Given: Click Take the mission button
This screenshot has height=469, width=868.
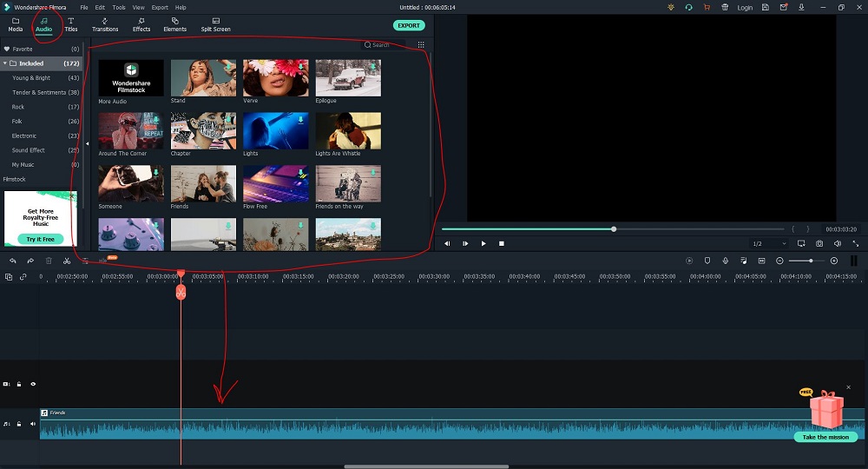Looking at the screenshot, I should click(x=825, y=437).
